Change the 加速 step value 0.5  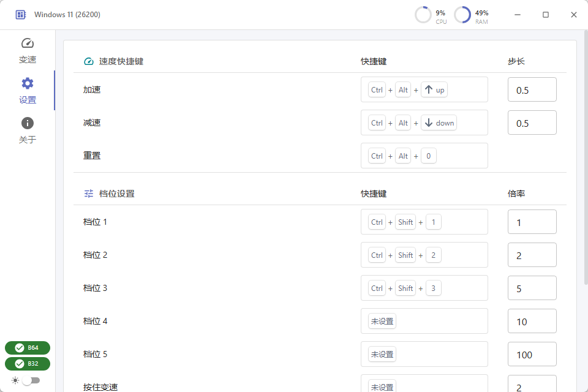tap(532, 89)
